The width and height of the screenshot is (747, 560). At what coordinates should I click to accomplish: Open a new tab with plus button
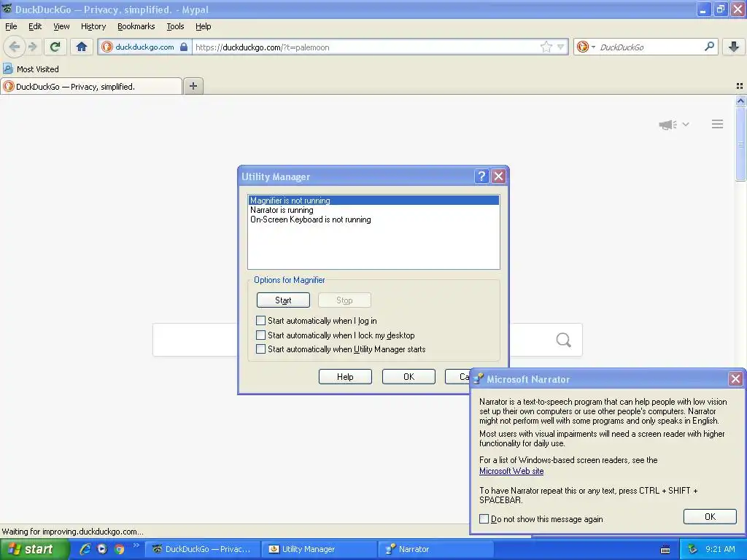click(193, 86)
